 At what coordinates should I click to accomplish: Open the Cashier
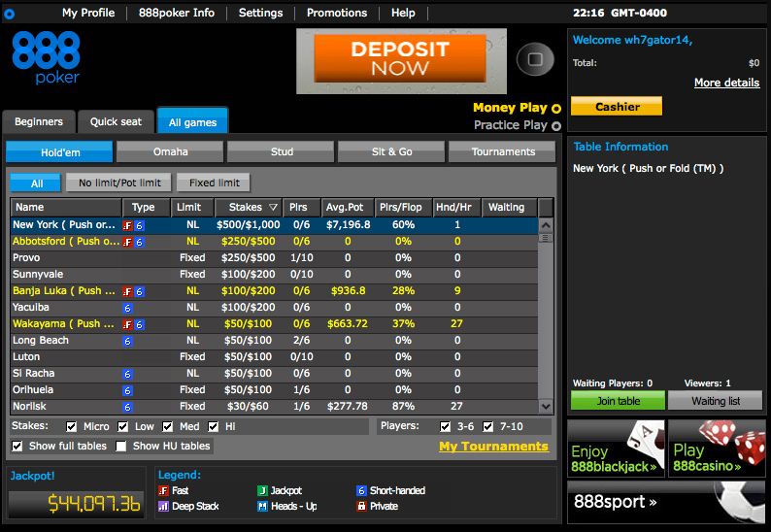[x=617, y=106]
